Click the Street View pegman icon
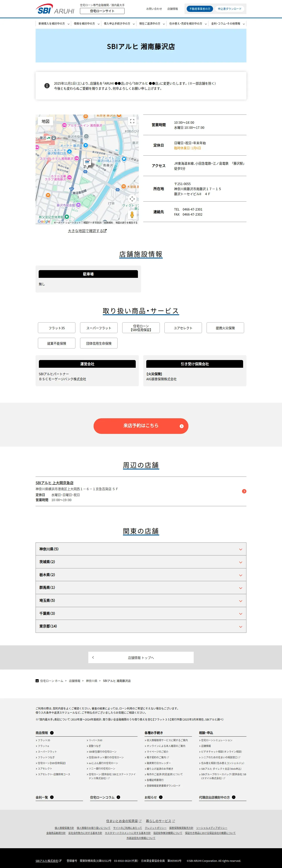282x868 pixels. tap(132, 215)
